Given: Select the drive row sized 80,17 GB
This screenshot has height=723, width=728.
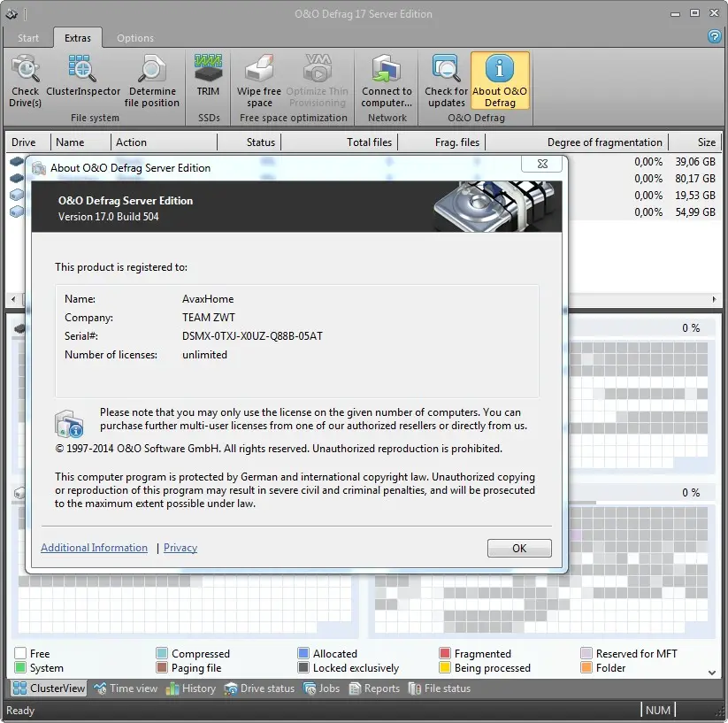Looking at the screenshot, I should (x=364, y=178).
